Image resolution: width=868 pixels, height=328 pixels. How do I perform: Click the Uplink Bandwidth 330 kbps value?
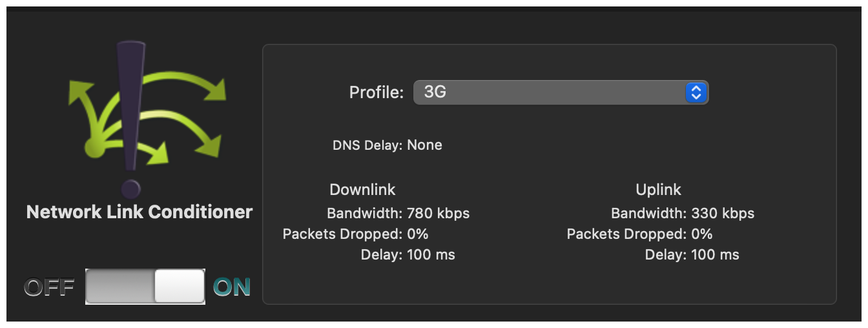(x=723, y=213)
